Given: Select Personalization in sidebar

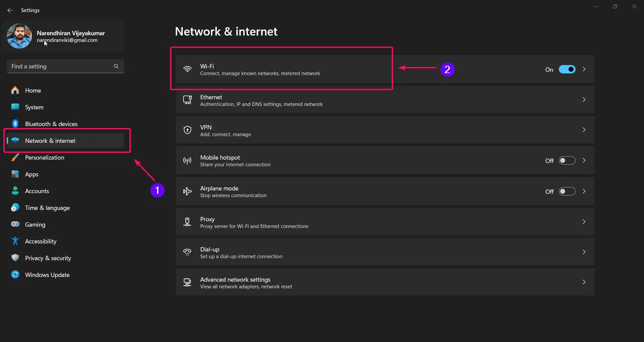Looking at the screenshot, I should (65, 157).
